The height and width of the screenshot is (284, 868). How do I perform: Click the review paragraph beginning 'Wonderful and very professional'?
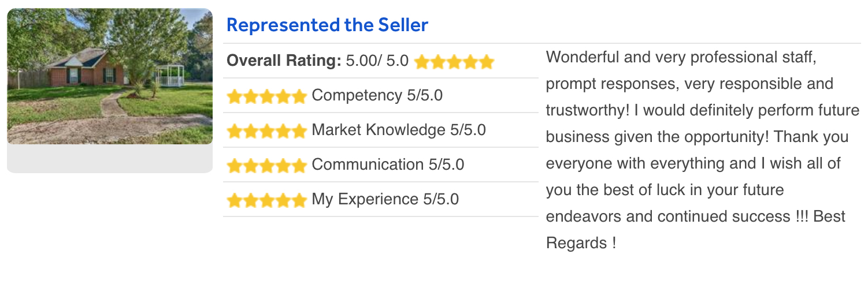[x=703, y=150]
